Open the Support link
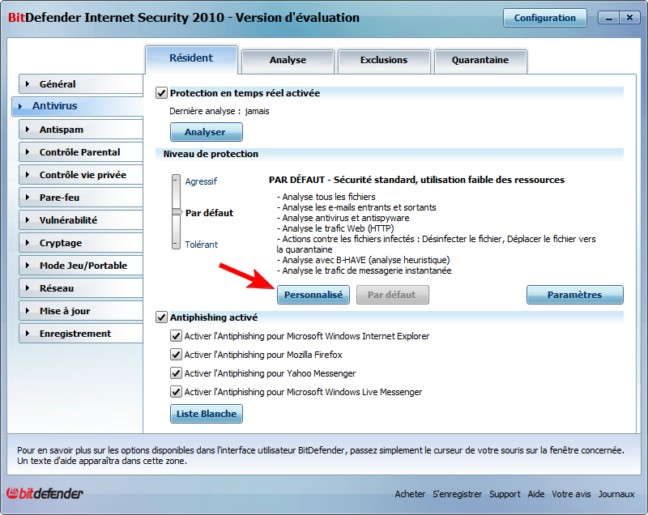Viewport: 648px width, 515px height. [505, 494]
